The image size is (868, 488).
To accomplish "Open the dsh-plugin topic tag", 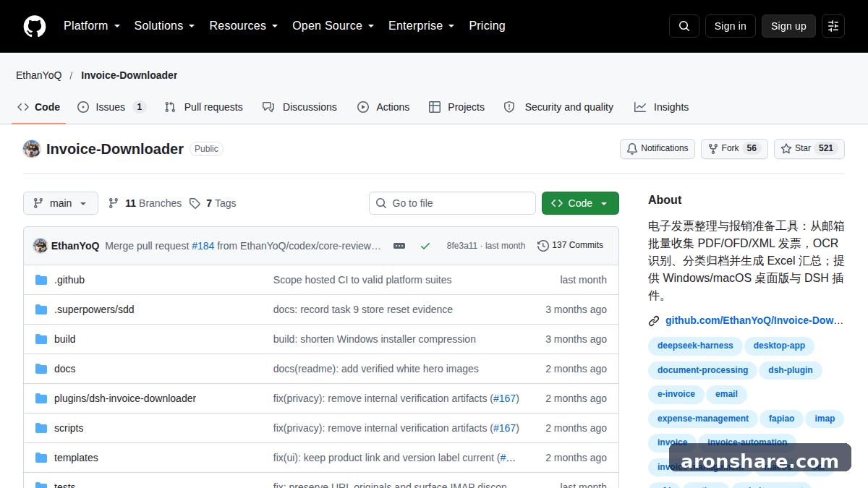I will click(x=791, y=370).
